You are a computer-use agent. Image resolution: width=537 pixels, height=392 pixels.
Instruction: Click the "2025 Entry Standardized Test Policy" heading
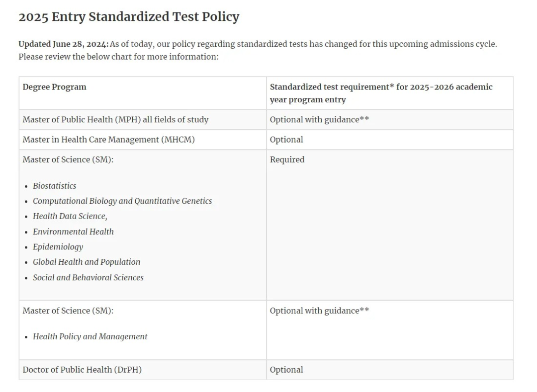click(x=129, y=17)
